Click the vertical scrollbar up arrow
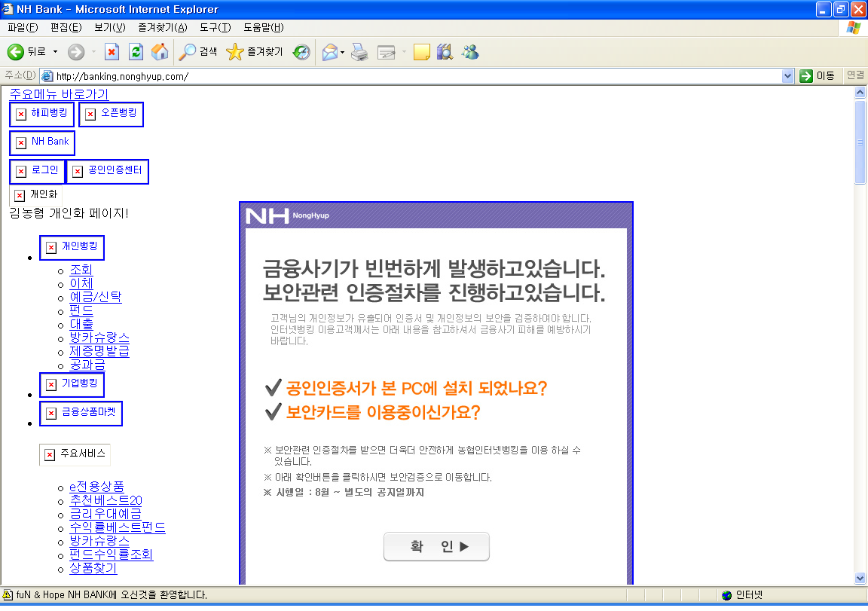The height and width of the screenshot is (611, 868). [860, 93]
